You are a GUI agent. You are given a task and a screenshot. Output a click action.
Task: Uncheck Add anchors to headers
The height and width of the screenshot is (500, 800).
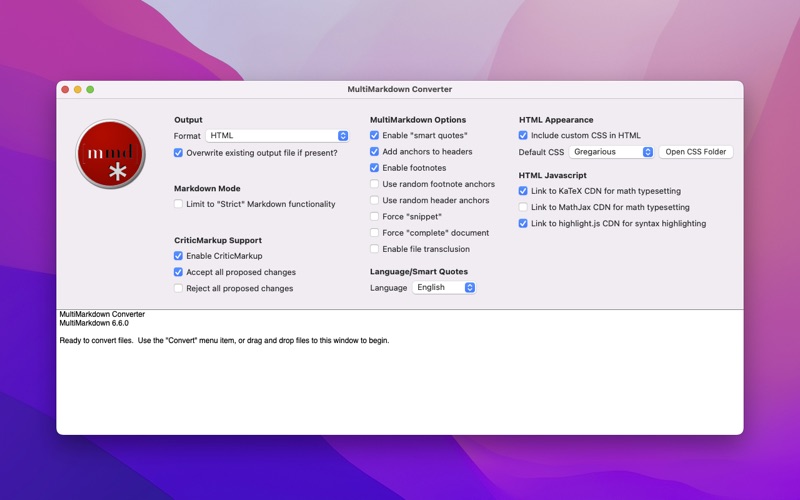374,152
